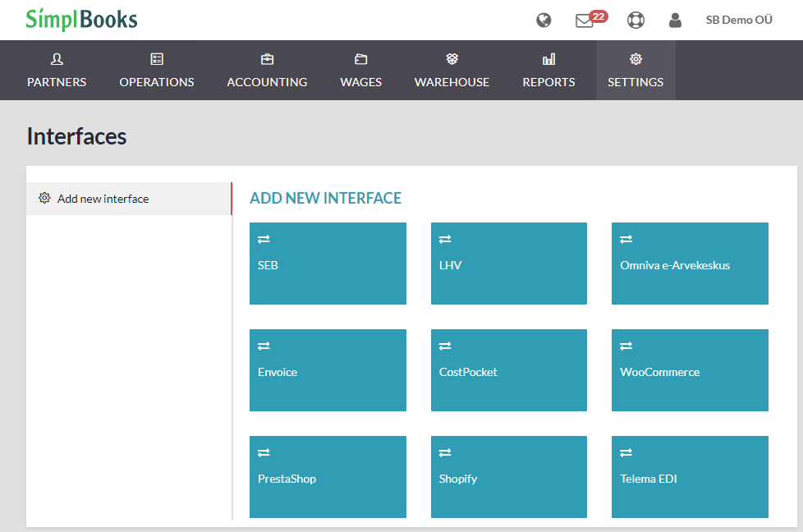Open the WAREHOUSE menu
Image resolution: width=803 pixels, height=532 pixels.
(x=452, y=82)
